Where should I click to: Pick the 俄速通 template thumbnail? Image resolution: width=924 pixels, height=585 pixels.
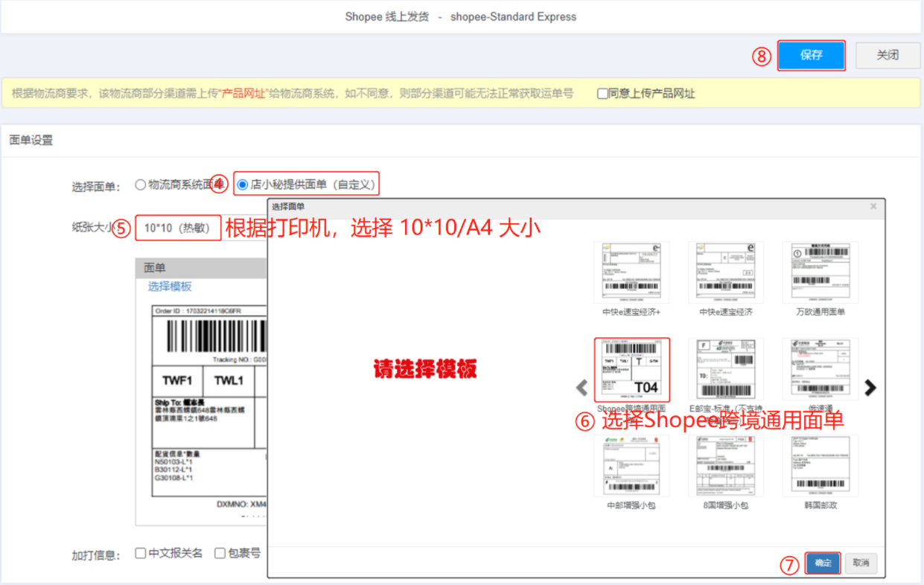821,369
